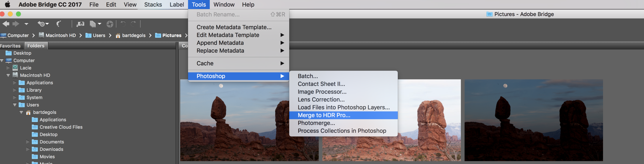Select Creative Cloud Files folder
This screenshot has width=644, height=164.
57,127
